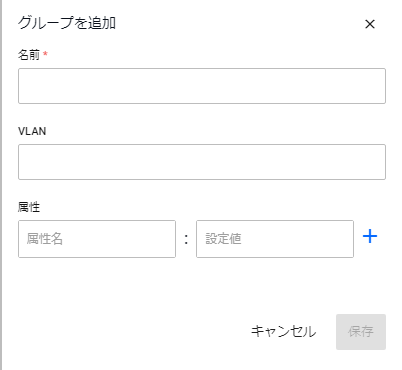Click the グループを追加 dialog title
Screen dimensions: 402x370
coord(67,23)
